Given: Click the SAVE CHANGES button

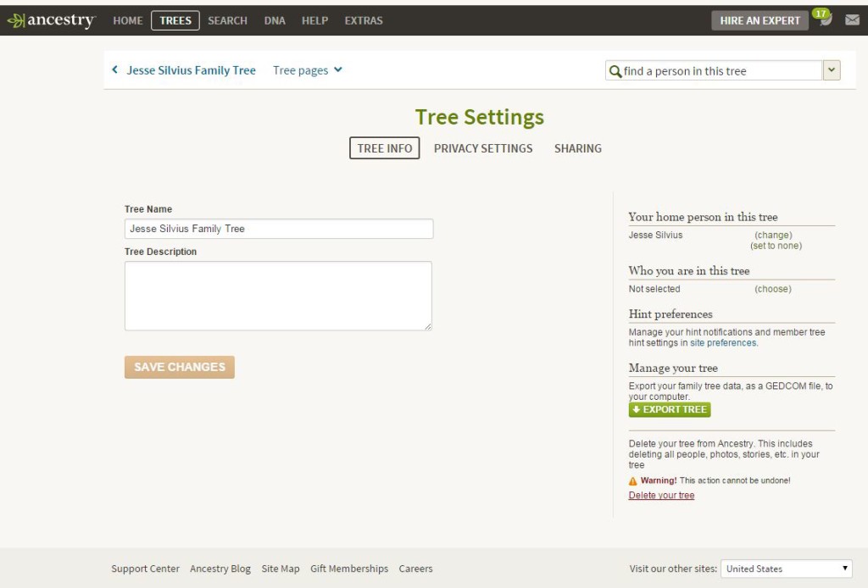Looking at the screenshot, I should coord(180,367).
